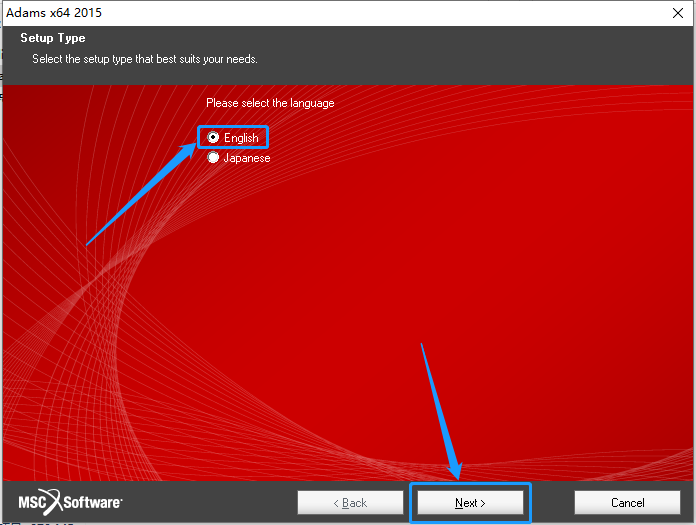Click the blue arrow pointing at English
The width and height of the screenshot is (696, 525).
pyautogui.click(x=141, y=194)
